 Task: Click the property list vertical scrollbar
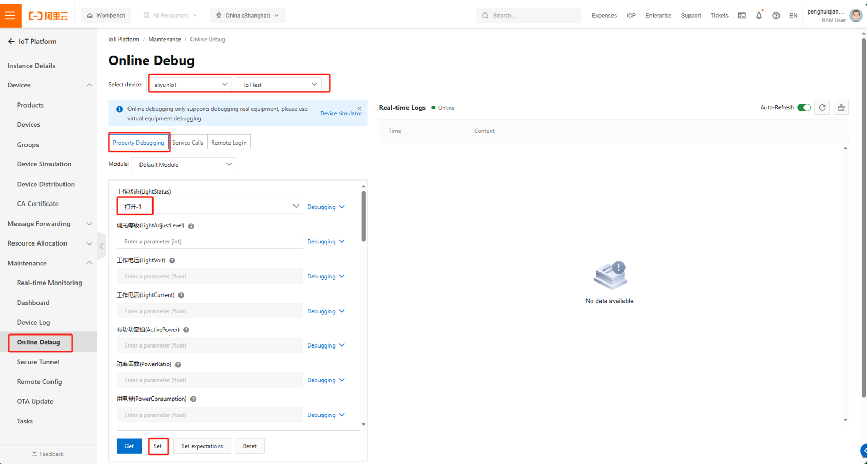tap(363, 216)
